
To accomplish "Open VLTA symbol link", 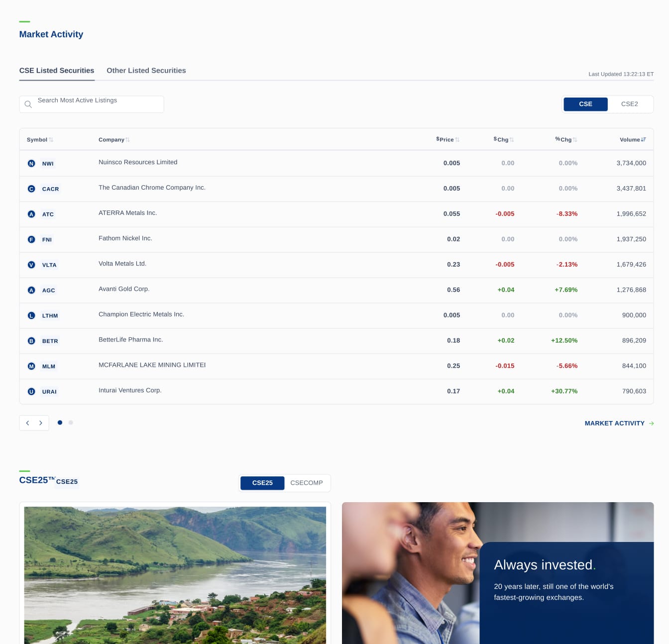I will pyautogui.click(x=49, y=265).
